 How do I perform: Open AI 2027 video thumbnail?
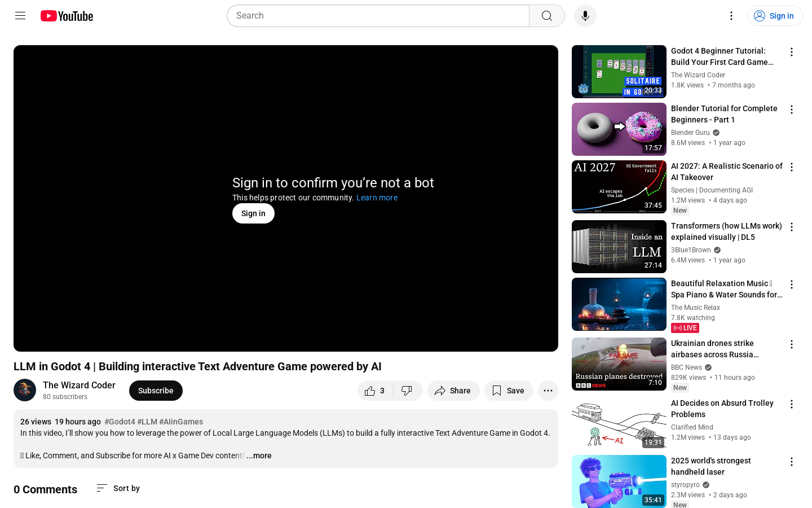[x=619, y=187]
